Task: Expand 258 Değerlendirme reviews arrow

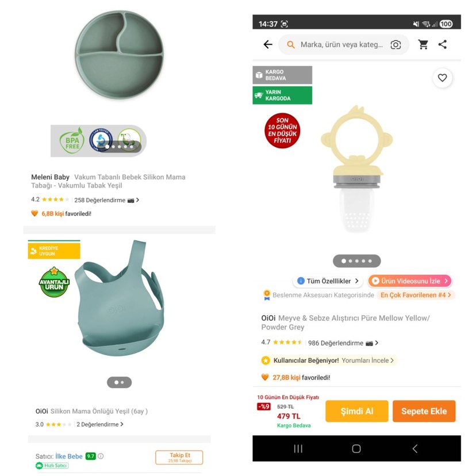Action: coord(137,199)
